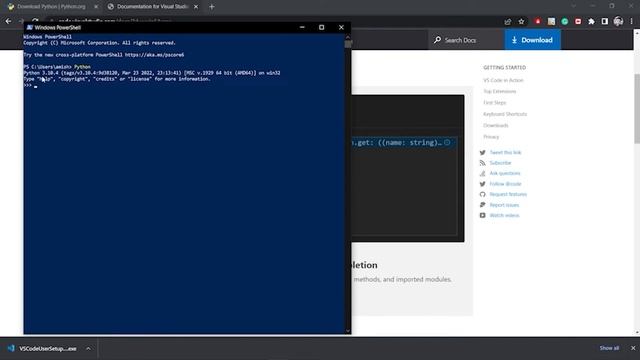The image size is (640, 360).
Task: Open the red extension icon in Chrome toolbar
Action: point(538,21)
